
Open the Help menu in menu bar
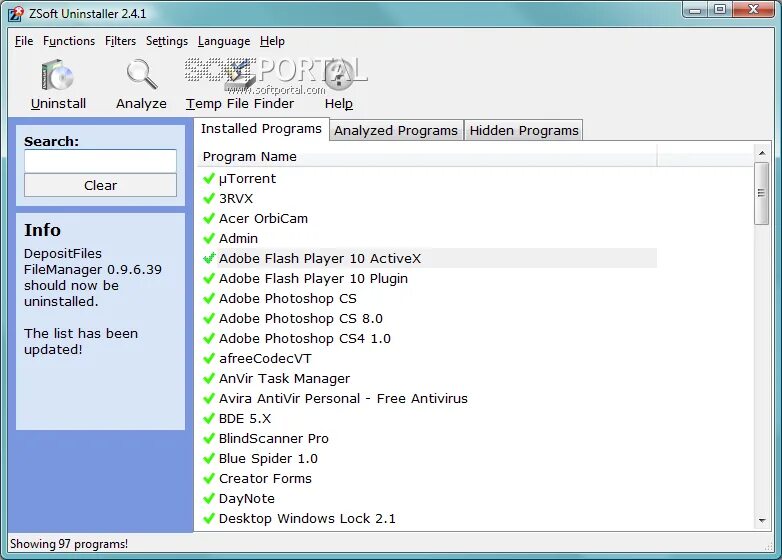coord(272,41)
